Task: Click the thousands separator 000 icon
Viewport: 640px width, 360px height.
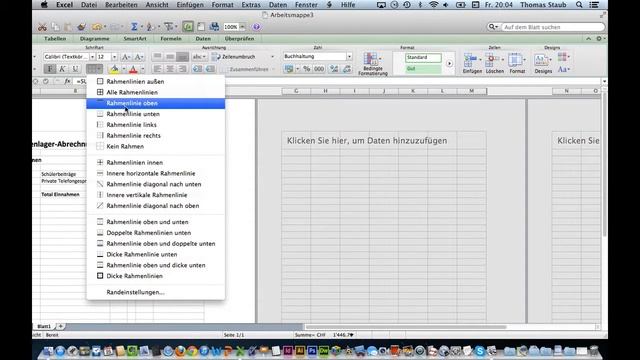Action: [x=319, y=69]
